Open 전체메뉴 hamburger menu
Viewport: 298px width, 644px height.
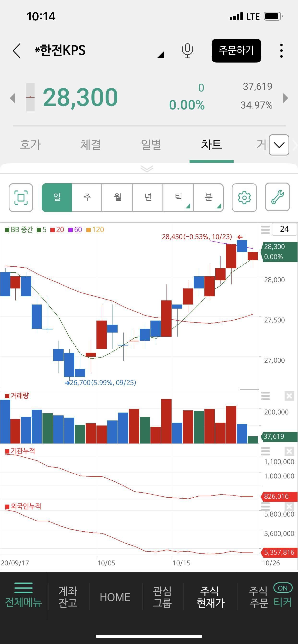click(23, 597)
